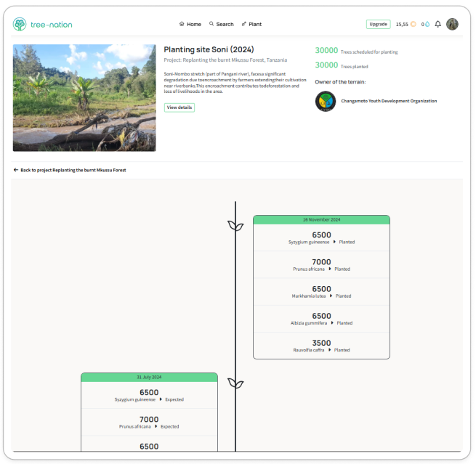Open the planting site photo
This screenshot has height=464, width=476.
point(84,98)
